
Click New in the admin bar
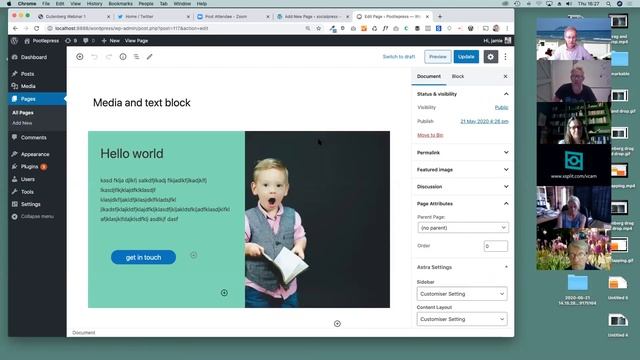click(111, 40)
